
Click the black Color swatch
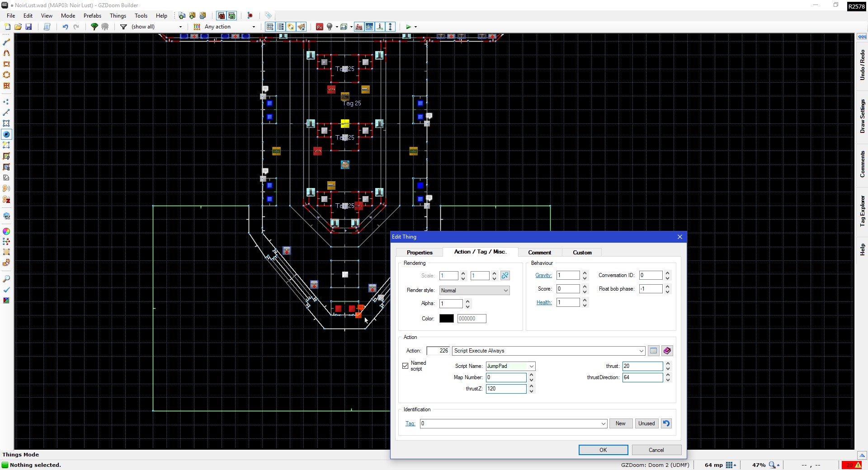click(x=446, y=319)
